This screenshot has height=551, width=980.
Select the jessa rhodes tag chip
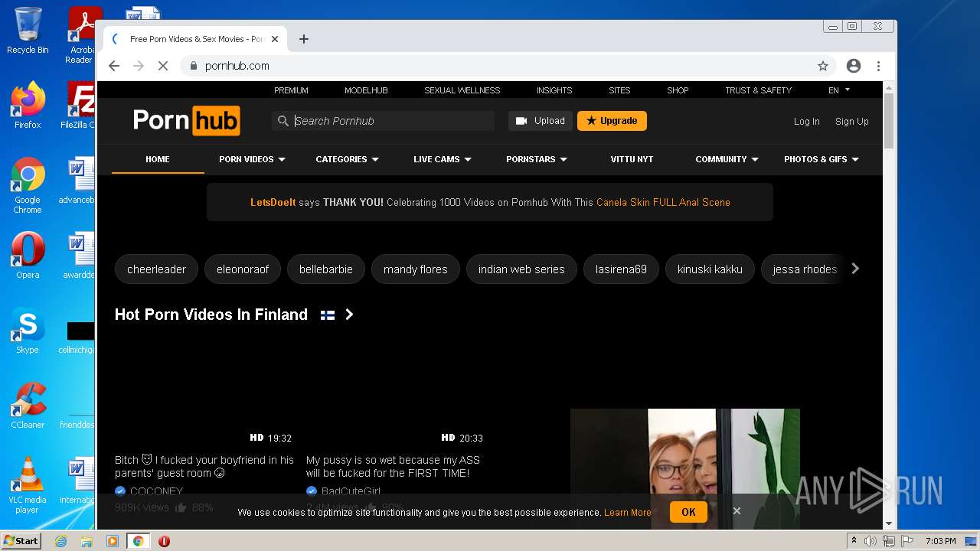(x=804, y=269)
